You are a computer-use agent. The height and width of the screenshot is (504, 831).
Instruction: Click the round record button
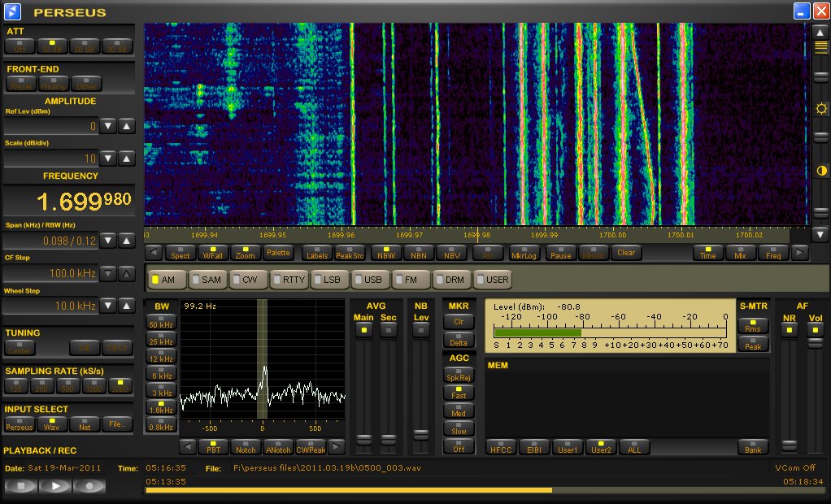[x=89, y=485]
